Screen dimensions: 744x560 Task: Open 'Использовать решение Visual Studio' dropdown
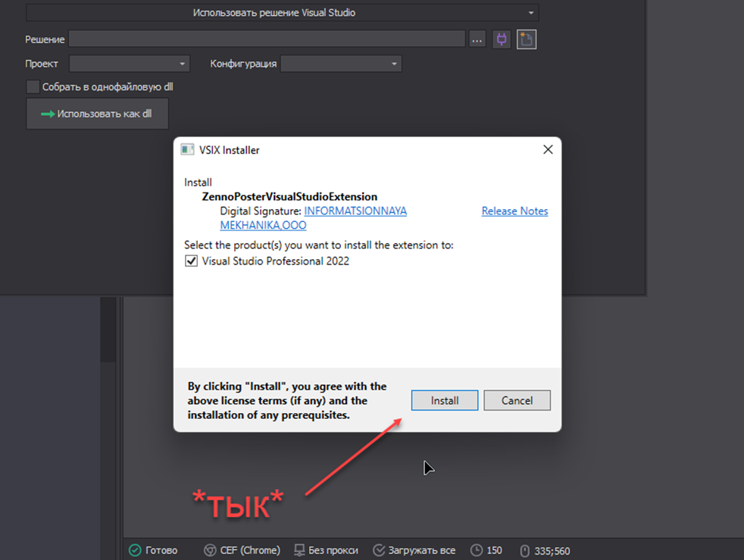283,13
